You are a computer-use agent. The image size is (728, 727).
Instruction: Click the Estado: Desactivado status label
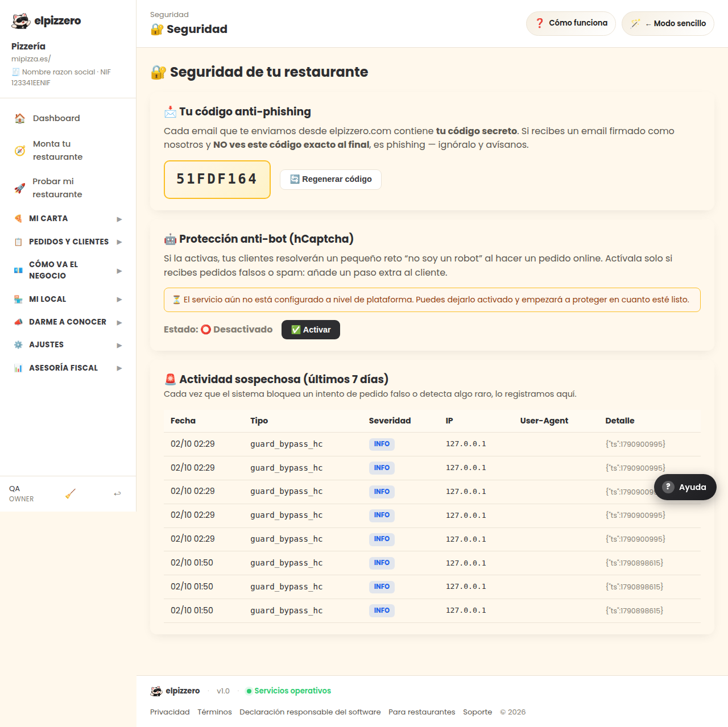click(x=218, y=330)
